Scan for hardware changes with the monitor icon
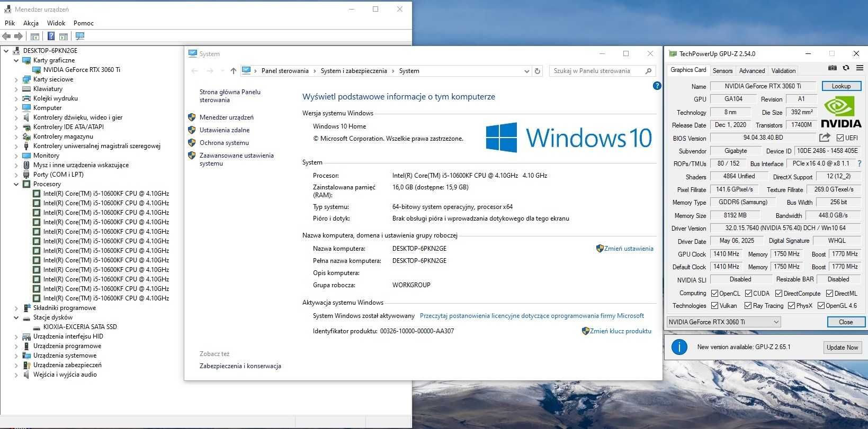This screenshot has width=868, height=429. click(x=80, y=36)
